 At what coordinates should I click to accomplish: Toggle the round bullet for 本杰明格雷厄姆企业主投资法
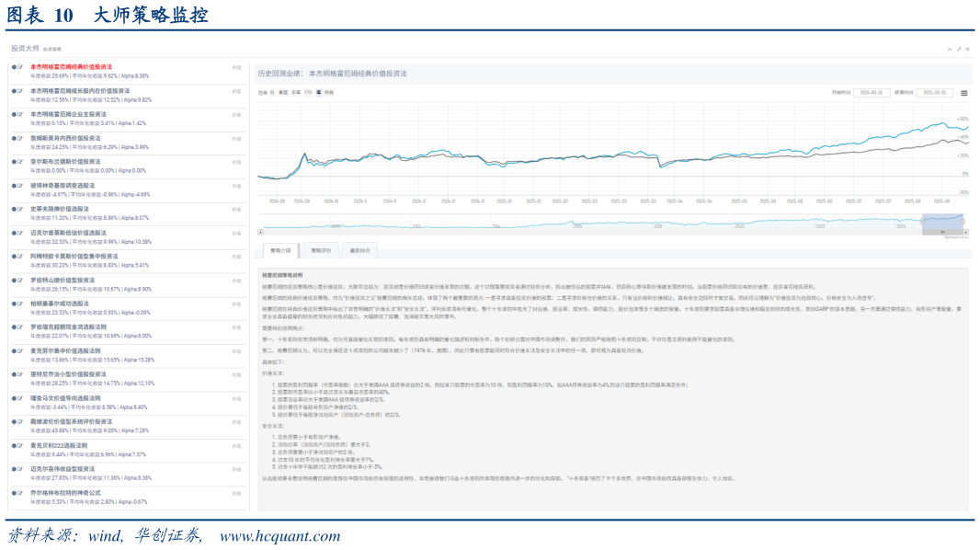point(14,114)
